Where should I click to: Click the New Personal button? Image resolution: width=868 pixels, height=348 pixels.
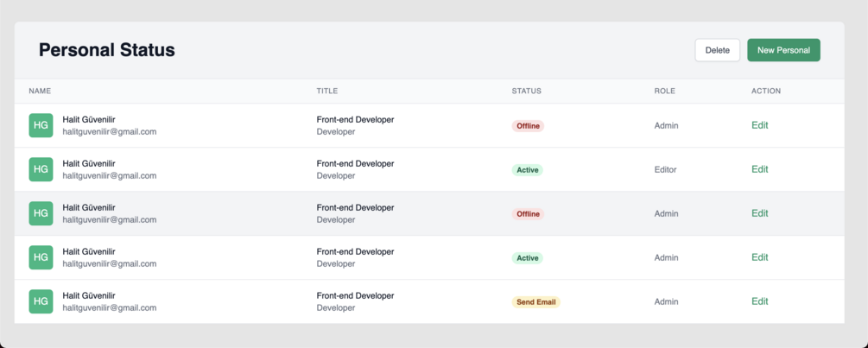coord(783,50)
